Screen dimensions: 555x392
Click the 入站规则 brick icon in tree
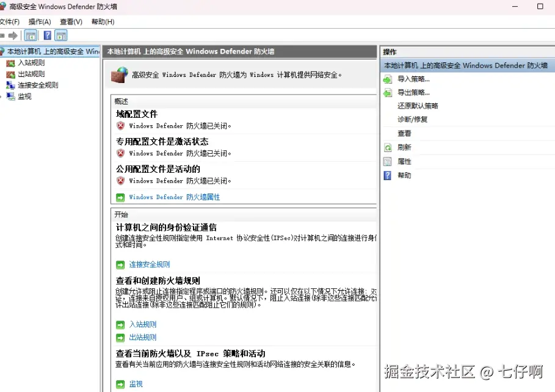[10, 63]
